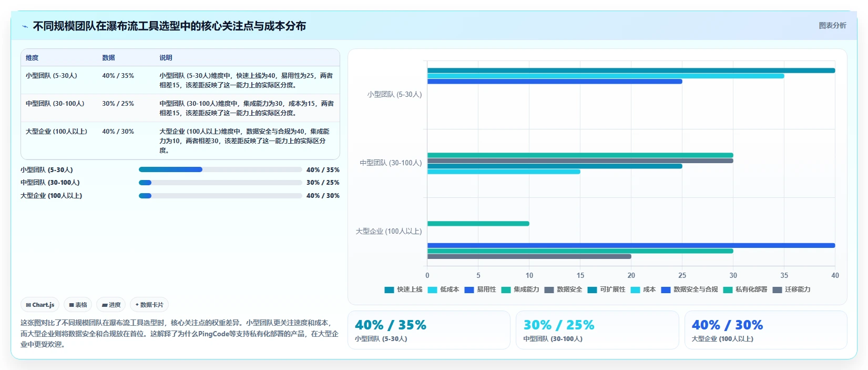Screen dimensions: 868x370
Task: Open the 40% / 30% 大型企业 data card
Action: pos(765,330)
